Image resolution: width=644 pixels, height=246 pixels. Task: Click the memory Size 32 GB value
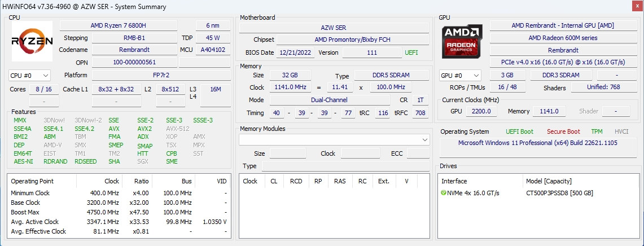click(290, 75)
